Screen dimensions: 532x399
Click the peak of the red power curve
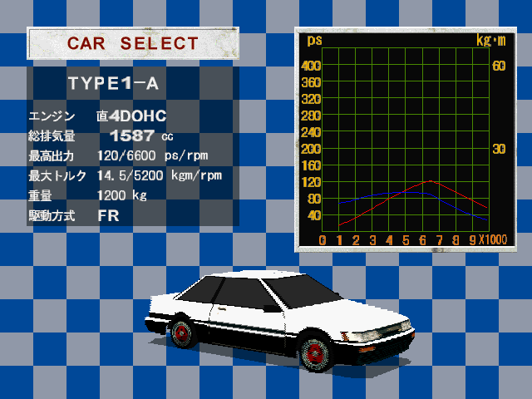point(429,180)
